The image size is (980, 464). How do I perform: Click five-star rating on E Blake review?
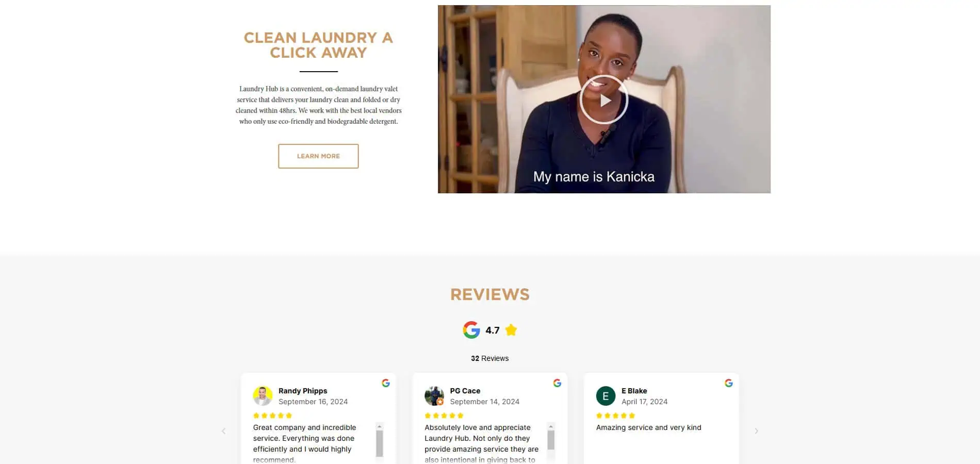[x=615, y=416]
